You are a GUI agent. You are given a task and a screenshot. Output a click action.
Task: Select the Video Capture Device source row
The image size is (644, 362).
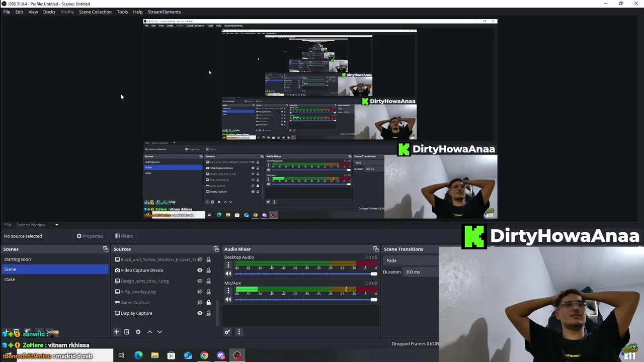(x=163, y=270)
